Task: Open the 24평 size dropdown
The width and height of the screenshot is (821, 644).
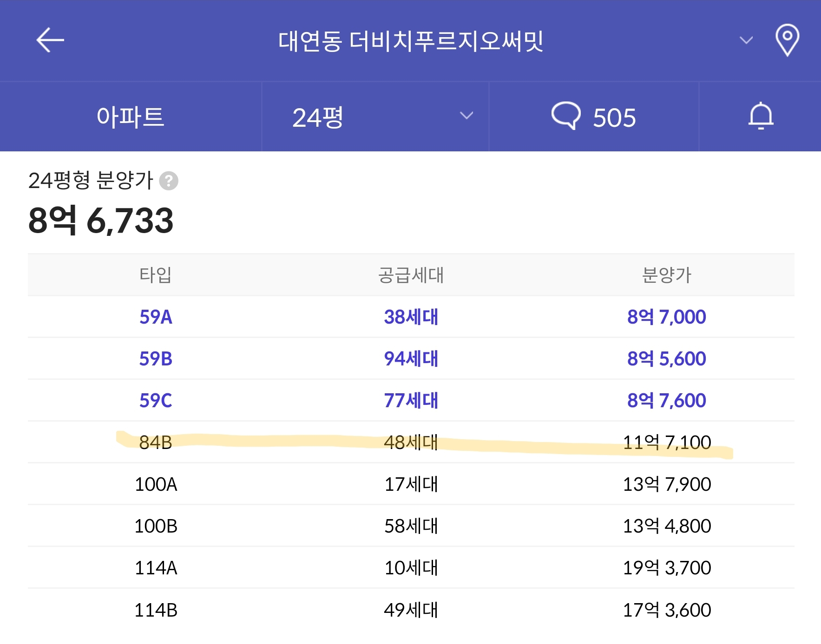Action: [x=375, y=117]
